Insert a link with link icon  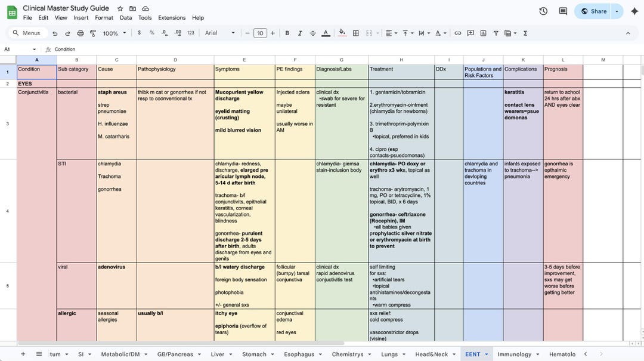[x=457, y=33]
